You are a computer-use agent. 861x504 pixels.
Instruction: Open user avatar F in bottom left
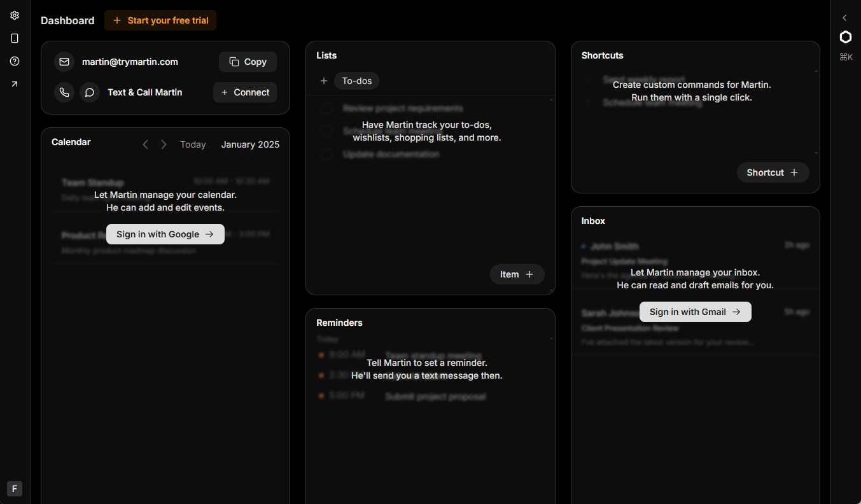15,489
